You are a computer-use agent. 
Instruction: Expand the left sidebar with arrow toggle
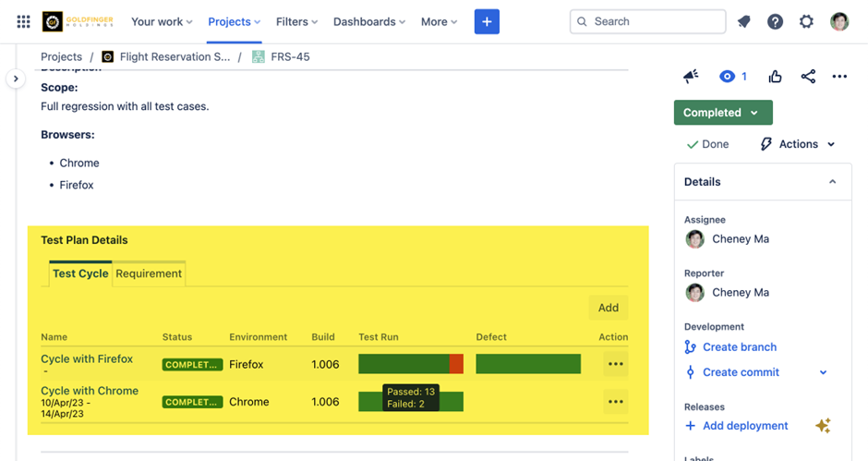tap(16, 79)
